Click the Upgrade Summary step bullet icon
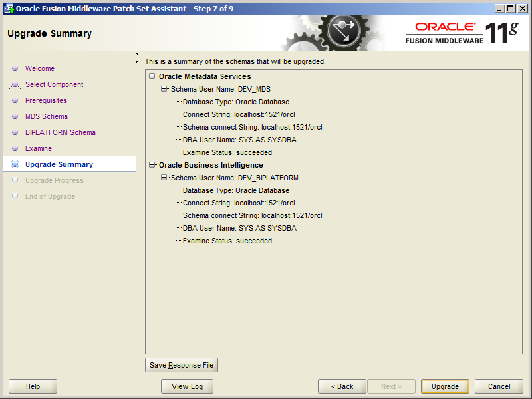The height and width of the screenshot is (399, 532). click(x=15, y=164)
